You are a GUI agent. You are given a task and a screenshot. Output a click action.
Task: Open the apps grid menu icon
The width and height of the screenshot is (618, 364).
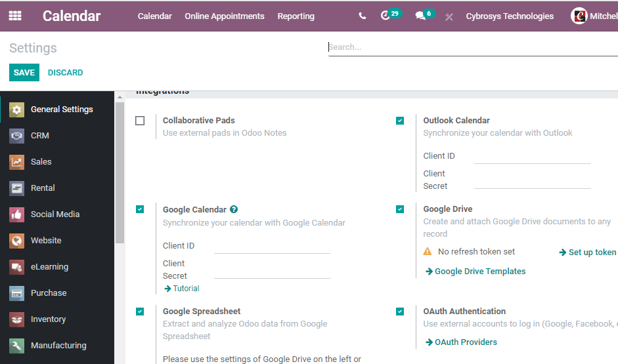coord(15,16)
